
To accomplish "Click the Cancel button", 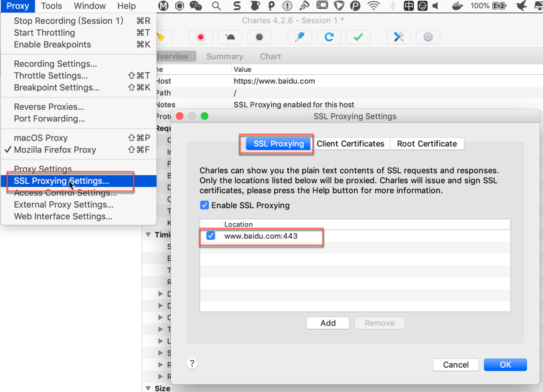I will 456,365.
